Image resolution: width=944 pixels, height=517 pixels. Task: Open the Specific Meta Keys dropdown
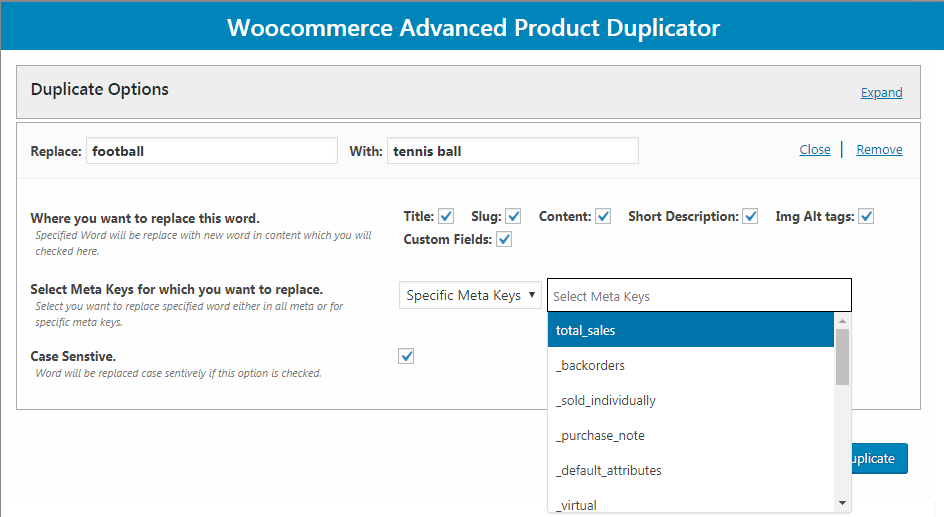coord(470,296)
